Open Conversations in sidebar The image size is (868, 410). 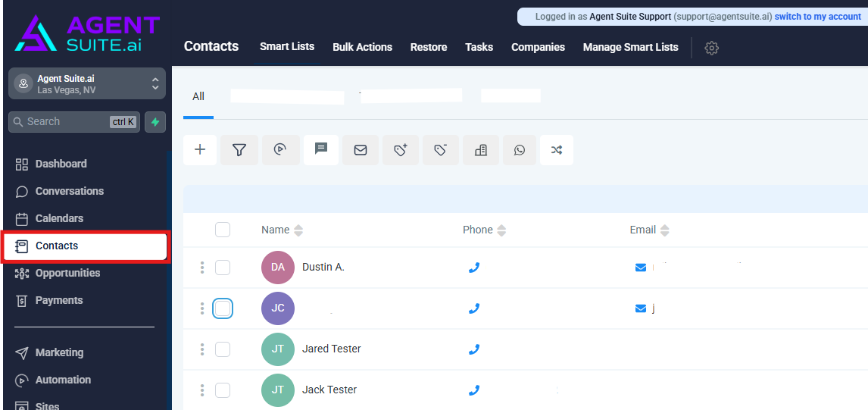point(69,191)
